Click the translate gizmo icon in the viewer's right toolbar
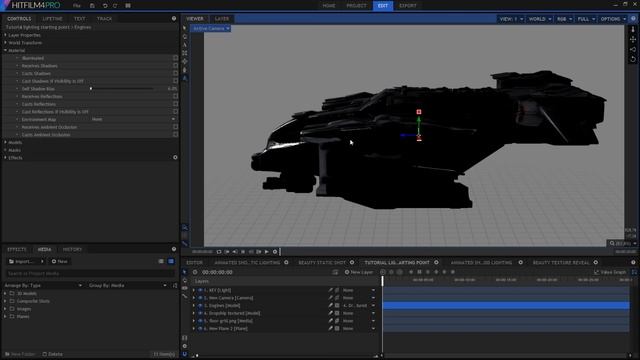 point(633,39)
